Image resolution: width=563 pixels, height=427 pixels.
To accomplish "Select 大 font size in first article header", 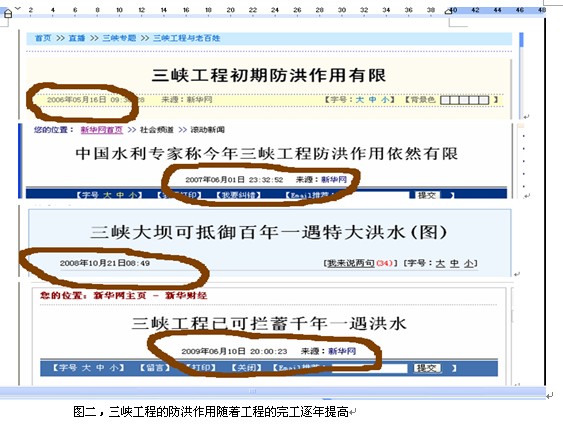I will pos(359,99).
